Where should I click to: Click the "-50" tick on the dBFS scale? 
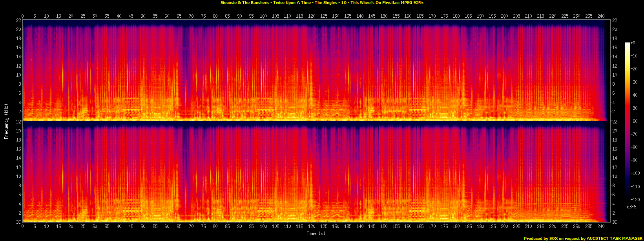point(634,108)
